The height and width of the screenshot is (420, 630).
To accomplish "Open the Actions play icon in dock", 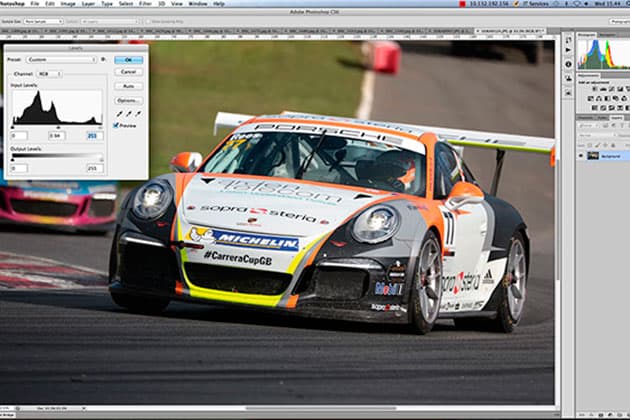I will pos(569,50).
